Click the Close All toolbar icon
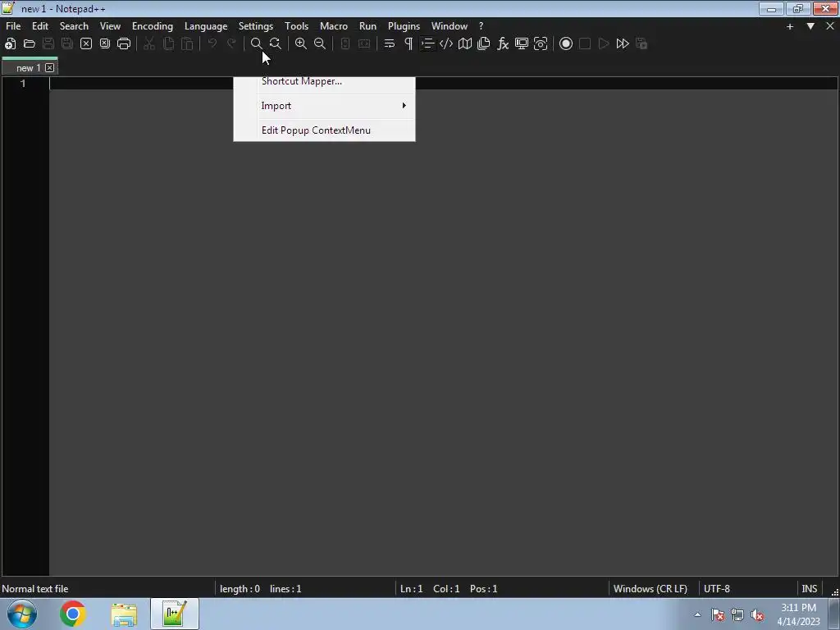Viewport: 840px width, 630px height. (x=105, y=44)
